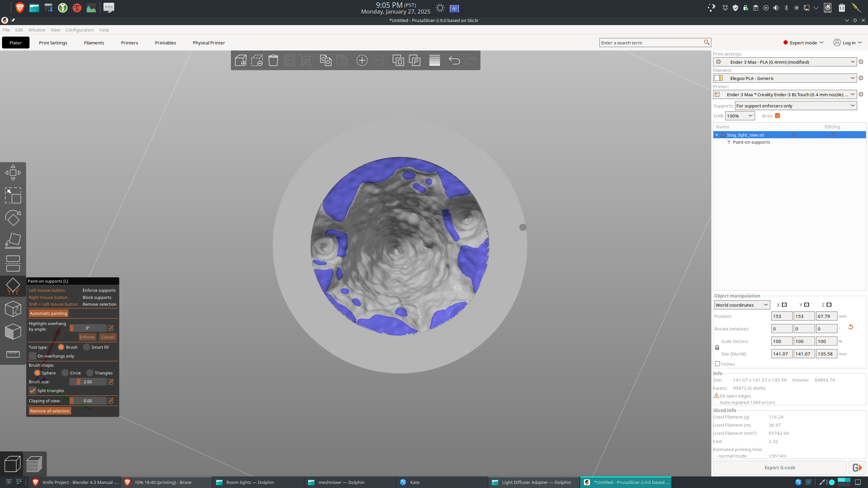Enable the Inches checkbox
The height and width of the screenshot is (488, 868).
click(x=717, y=364)
